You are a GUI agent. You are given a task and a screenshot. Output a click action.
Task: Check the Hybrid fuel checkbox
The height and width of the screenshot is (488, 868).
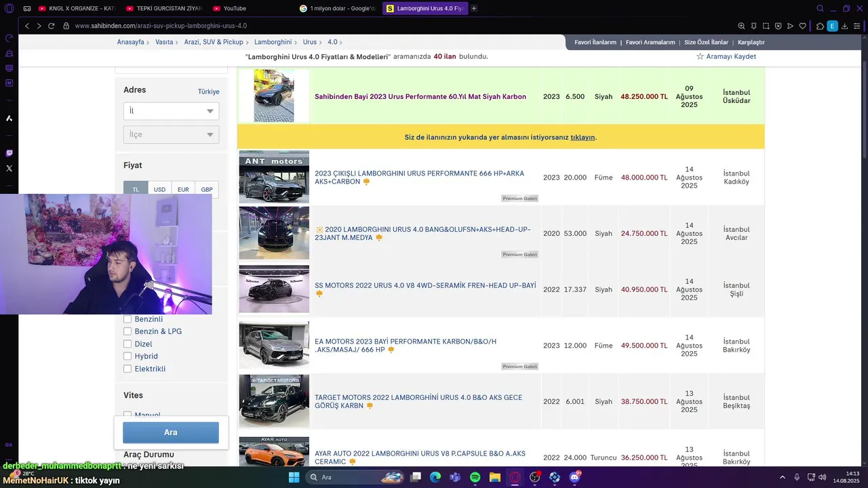127,356
